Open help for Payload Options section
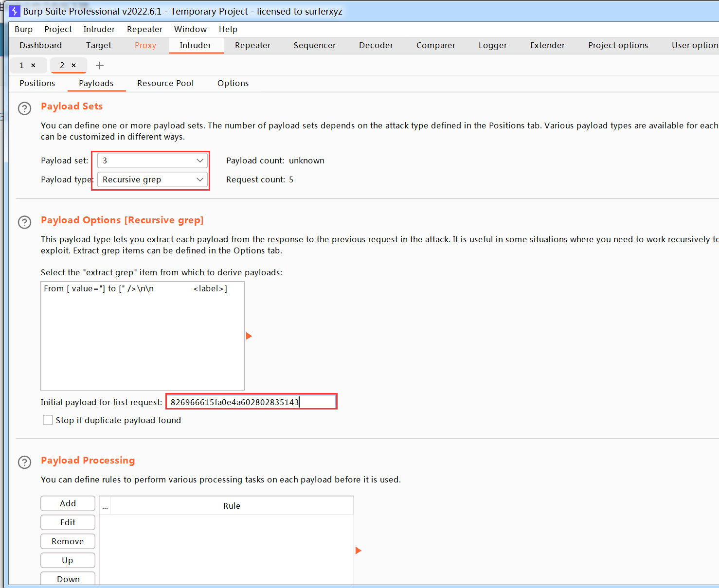 (x=24, y=222)
